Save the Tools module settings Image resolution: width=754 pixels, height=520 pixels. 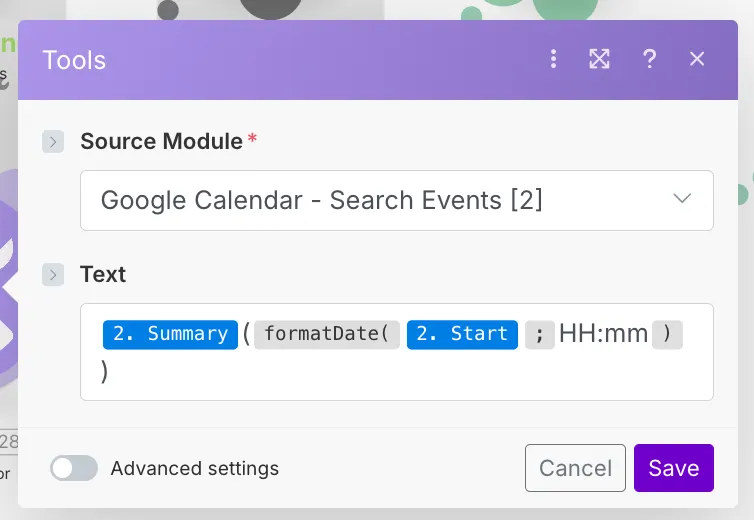point(673,468)
